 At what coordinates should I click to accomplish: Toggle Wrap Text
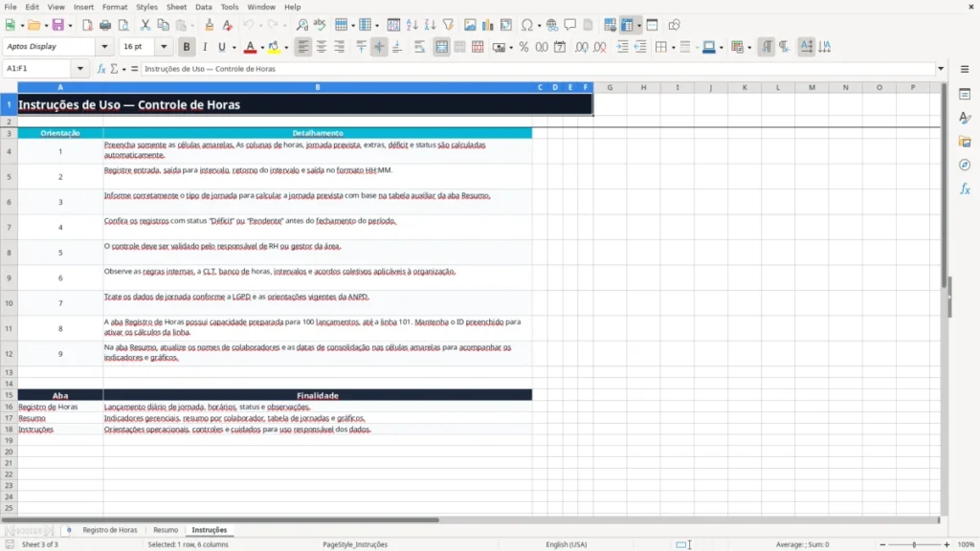pos(419,47)
